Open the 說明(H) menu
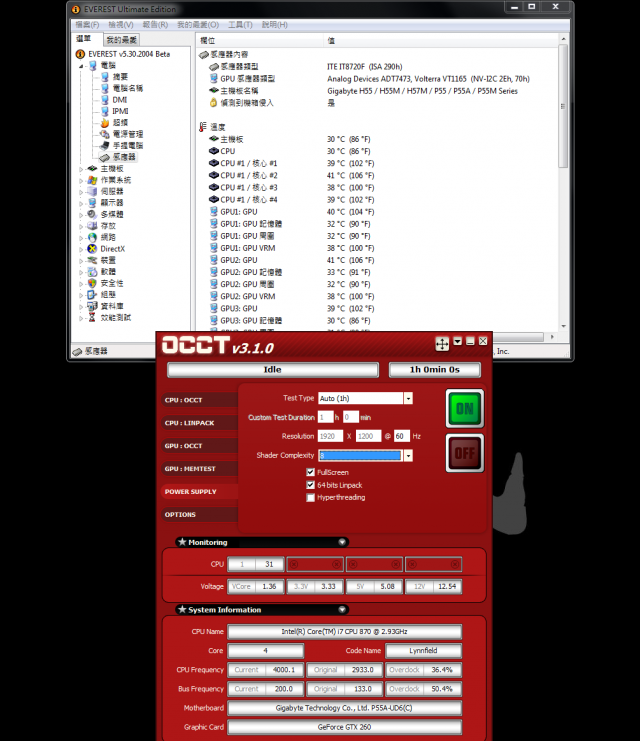The width and height of the screenshot is (640, 742). [x=275, y=25]
